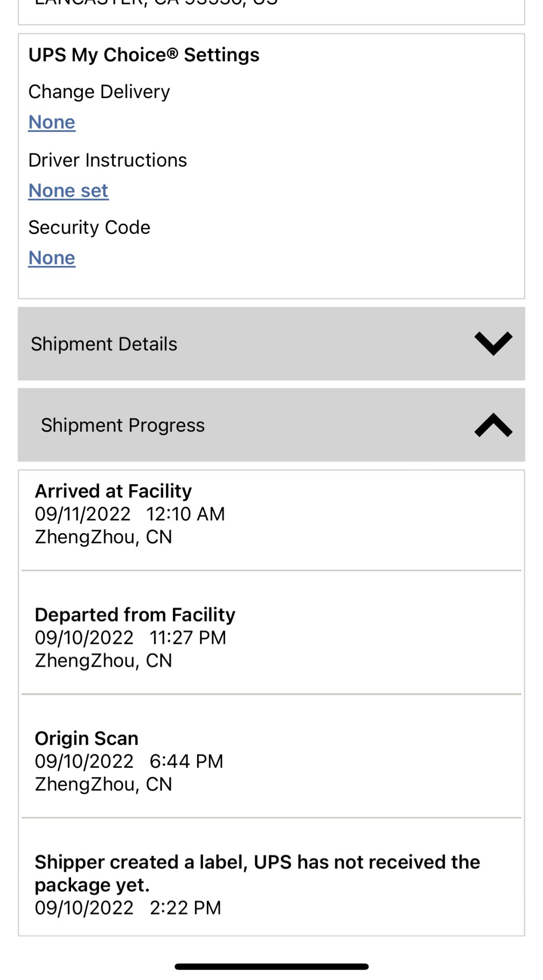Tap the Shipment Progress header label
This screenshot has width=543, height=980.
123,425
